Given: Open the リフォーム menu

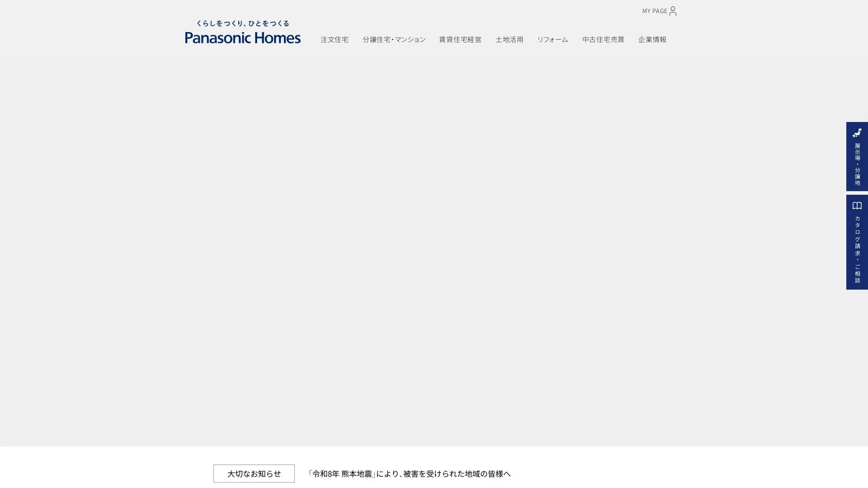Looking at the screenshot, I should click(552, 40).
